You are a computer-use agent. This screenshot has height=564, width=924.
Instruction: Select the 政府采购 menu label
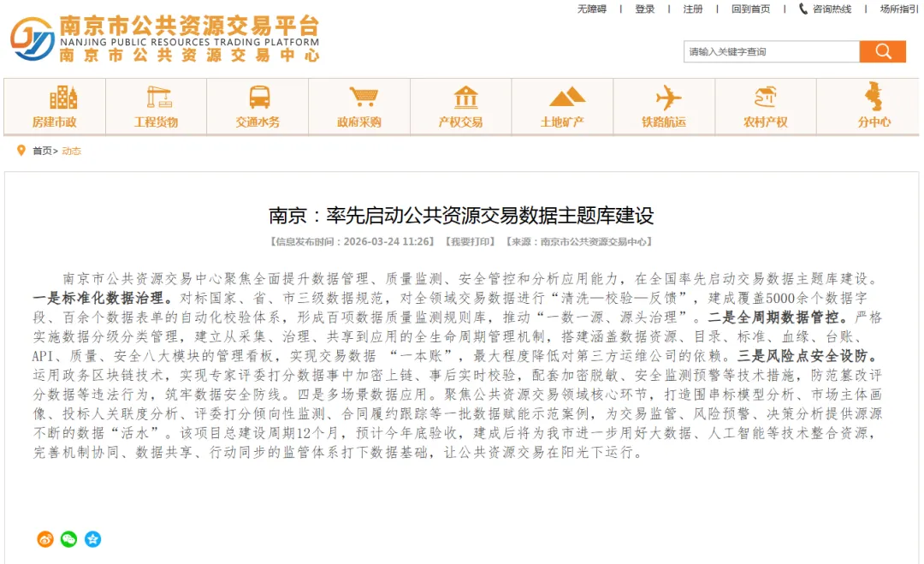358,122
